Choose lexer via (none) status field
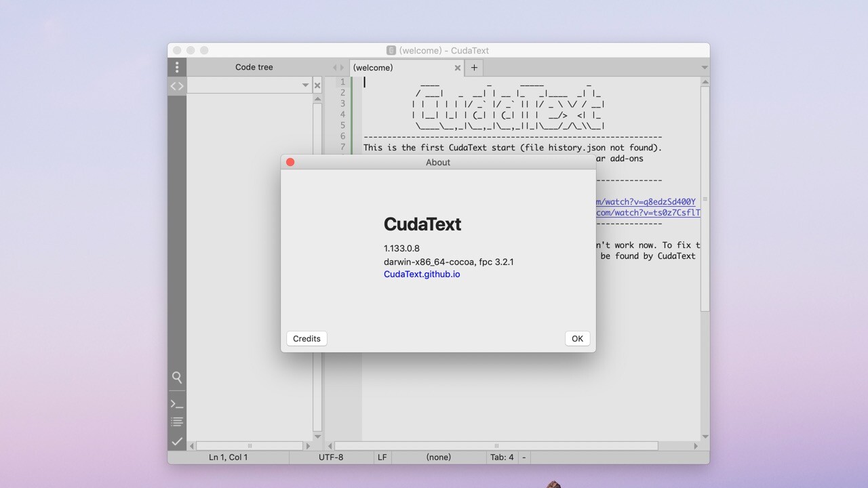Screen dimensions: 868x488 tap(439, 457)
